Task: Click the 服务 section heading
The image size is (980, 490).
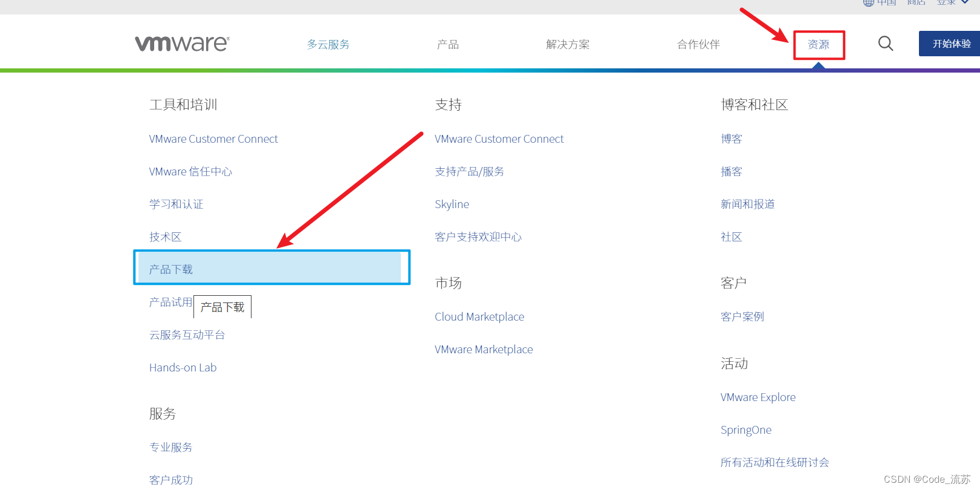Action: 163,414
